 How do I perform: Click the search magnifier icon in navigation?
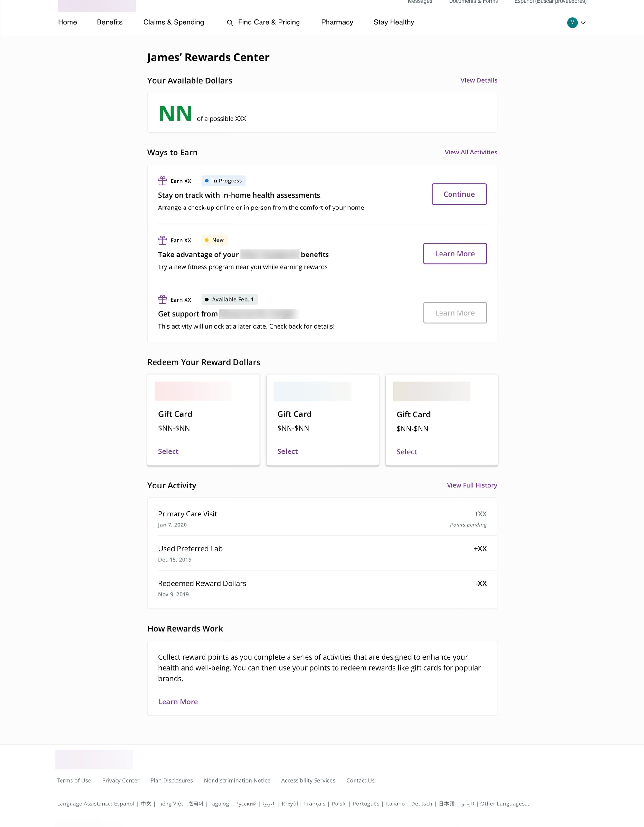[230, 23]
